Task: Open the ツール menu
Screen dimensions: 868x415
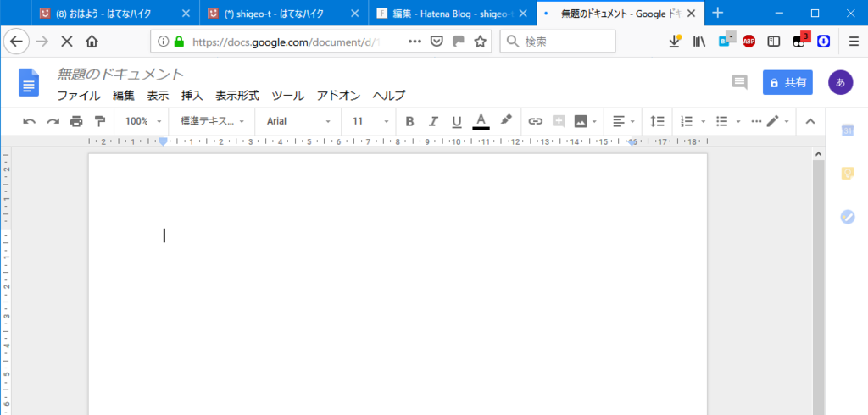Action: coord(288,96)
